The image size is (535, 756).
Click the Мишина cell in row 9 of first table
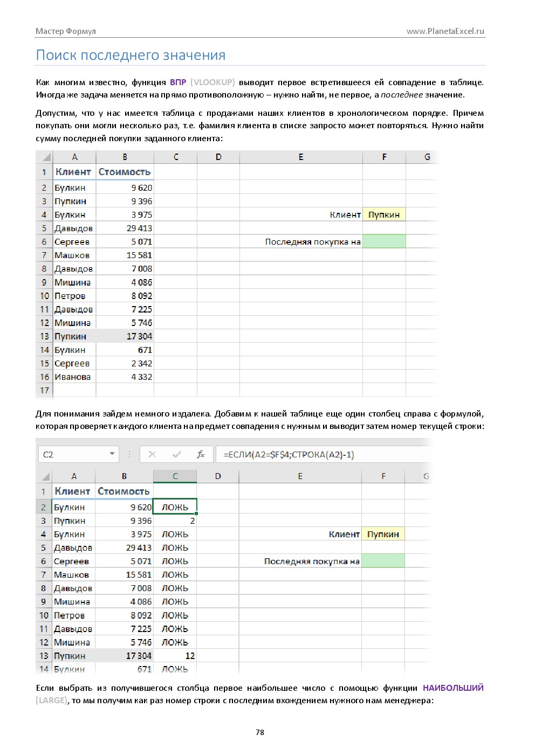[74, 282]
